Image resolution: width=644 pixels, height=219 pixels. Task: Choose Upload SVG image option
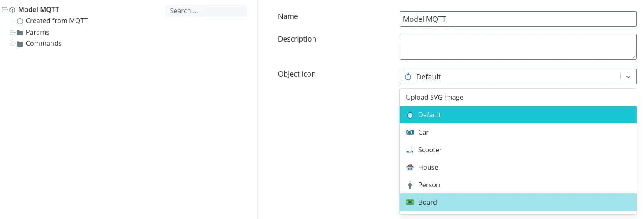(x=434, y=97)
